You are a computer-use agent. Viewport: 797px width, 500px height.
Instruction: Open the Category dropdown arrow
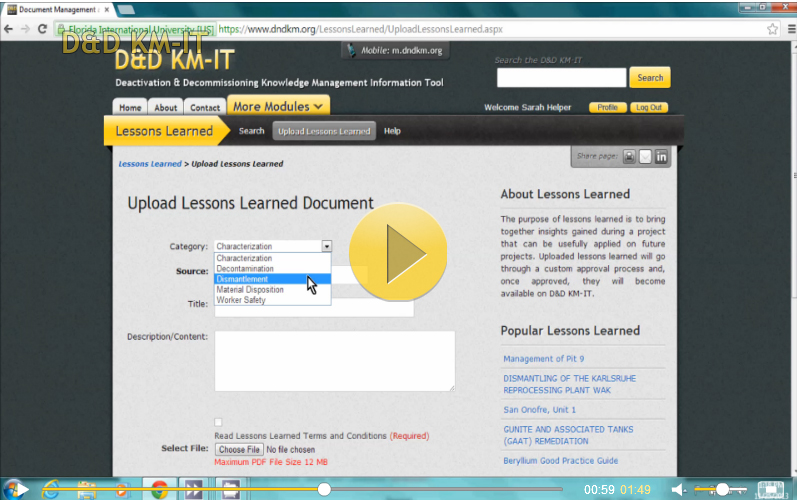pyautogui.click(x=327, y=246)
